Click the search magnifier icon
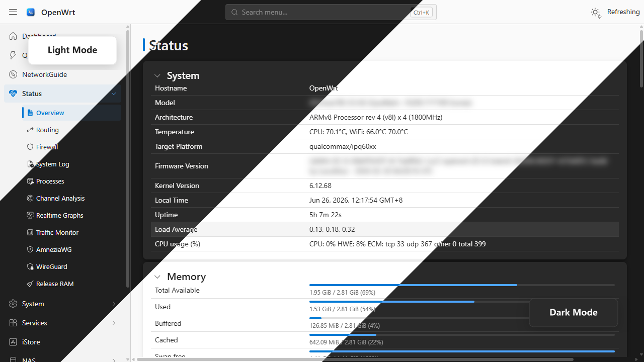The image size is (644, 362). click(234, 12)
